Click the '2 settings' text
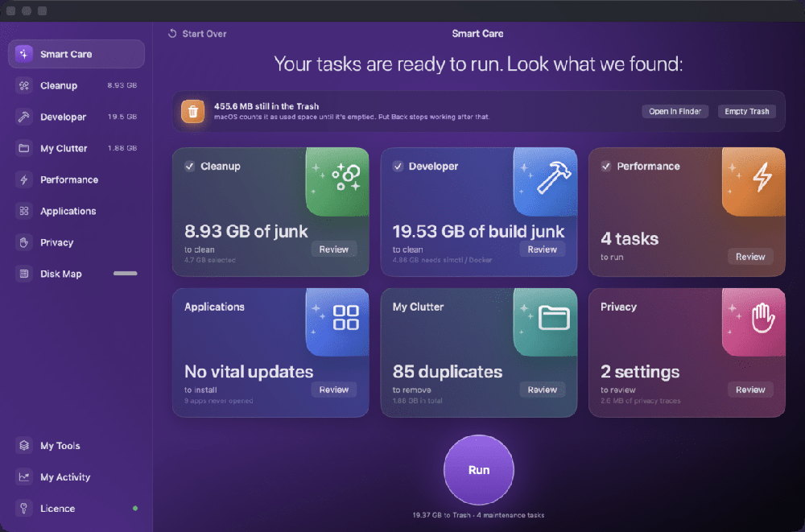 [640, 371]
